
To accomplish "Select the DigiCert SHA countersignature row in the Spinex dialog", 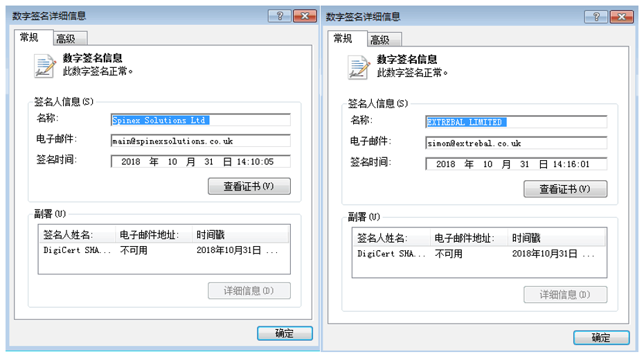I will pyautogui.click(x=164, y=250).
